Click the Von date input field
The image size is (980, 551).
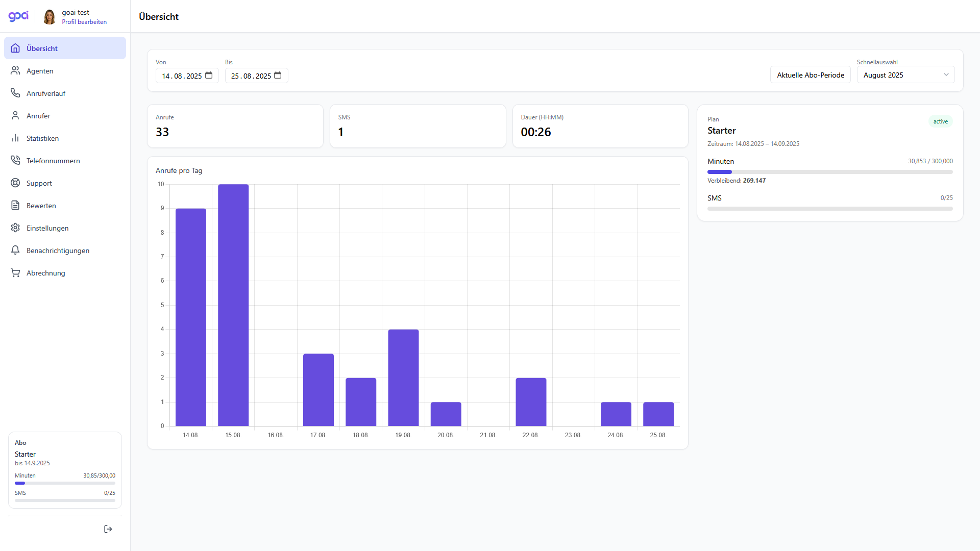tap(181, 76)
